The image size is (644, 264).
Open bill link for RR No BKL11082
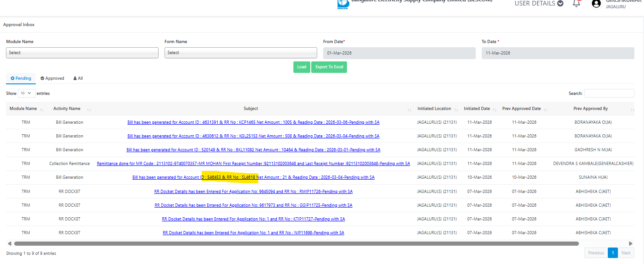253,150
